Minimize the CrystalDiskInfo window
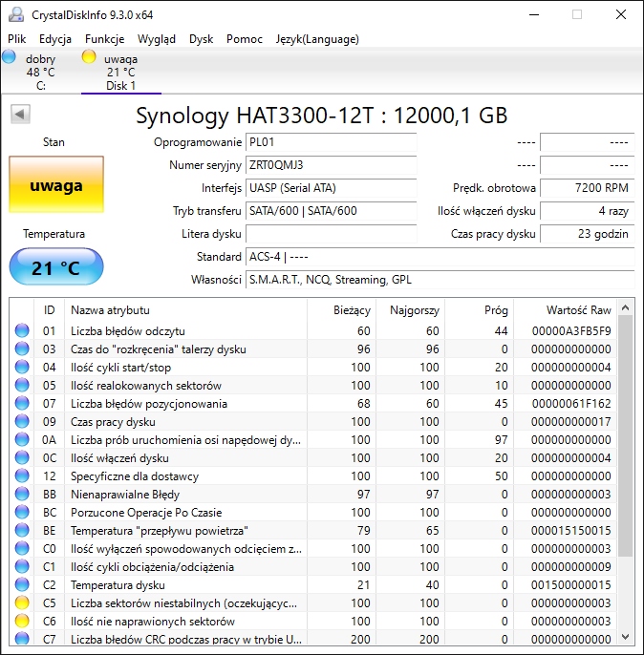Viewport: 644px width, 655px height. [x=534, y=14]
